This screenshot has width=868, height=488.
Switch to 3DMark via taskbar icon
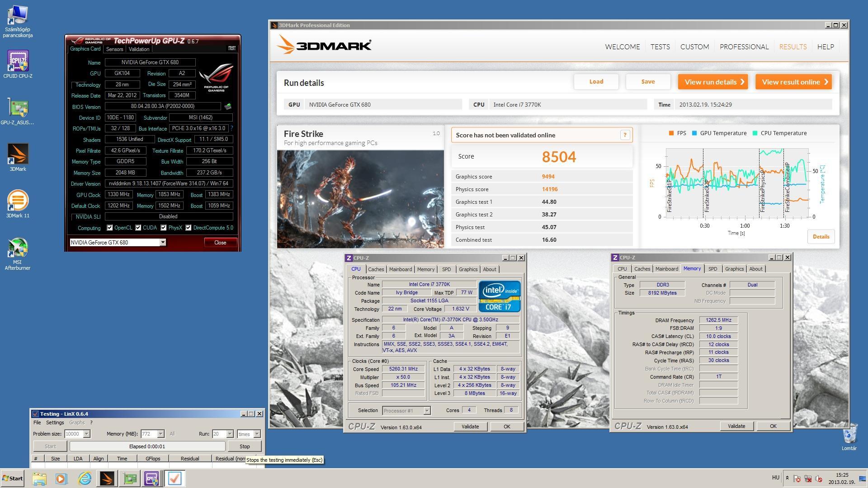tap(107, 479)
